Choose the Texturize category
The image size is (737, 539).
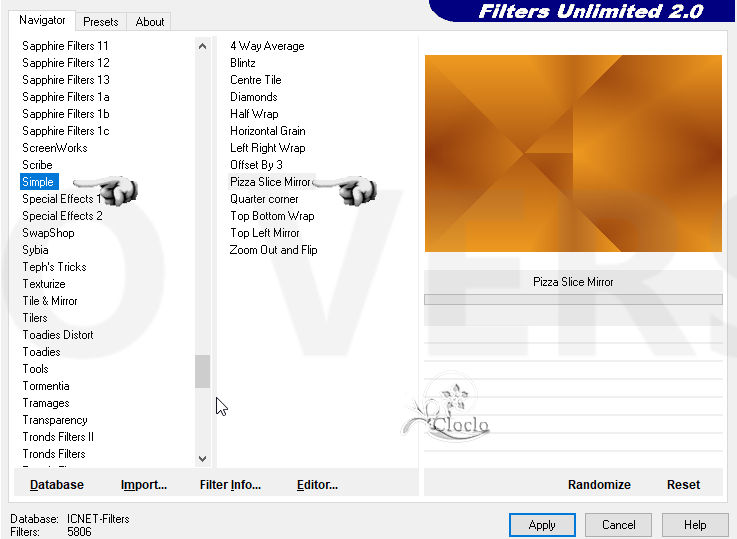tap(44, 284)
